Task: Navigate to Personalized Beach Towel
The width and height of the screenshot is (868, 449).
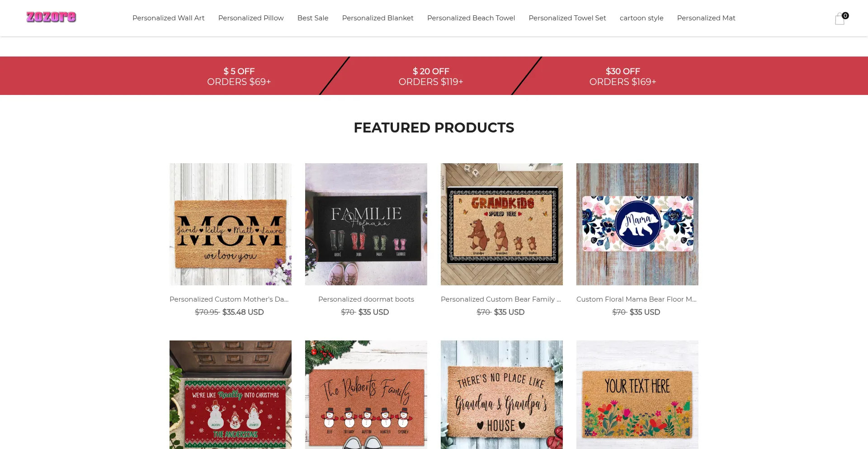Action: tap(471, 18)
